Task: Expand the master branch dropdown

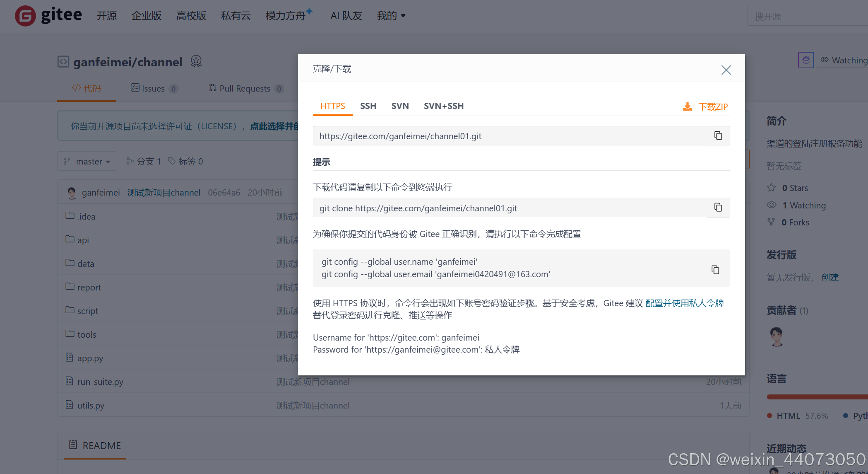Action: [x=87, y=161]
